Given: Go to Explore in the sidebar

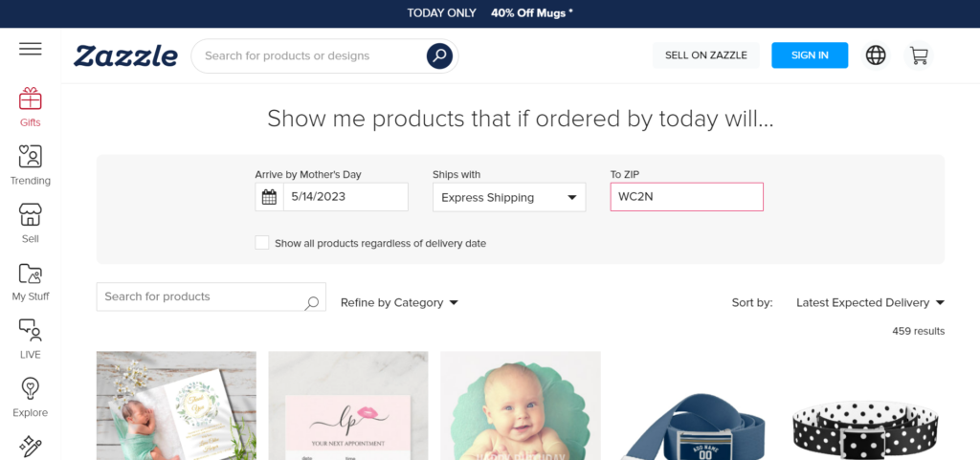Looking at the screenshot, I should (x=30, y=397).
